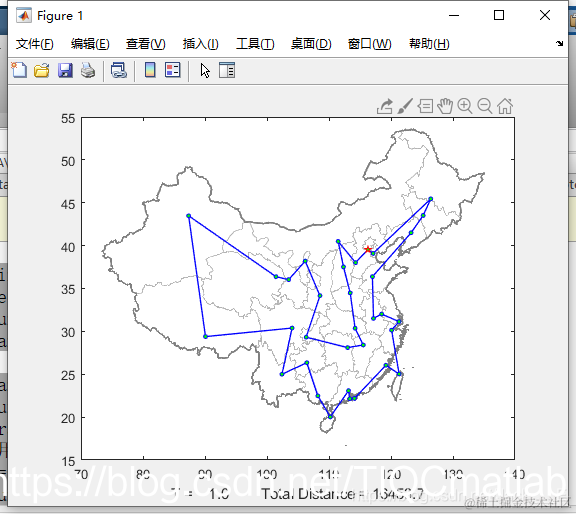This screenshot has width=576, height=514.
Task: Open the 帮助(H) menu
Action: pyautogui.click(x=429, y=44)
